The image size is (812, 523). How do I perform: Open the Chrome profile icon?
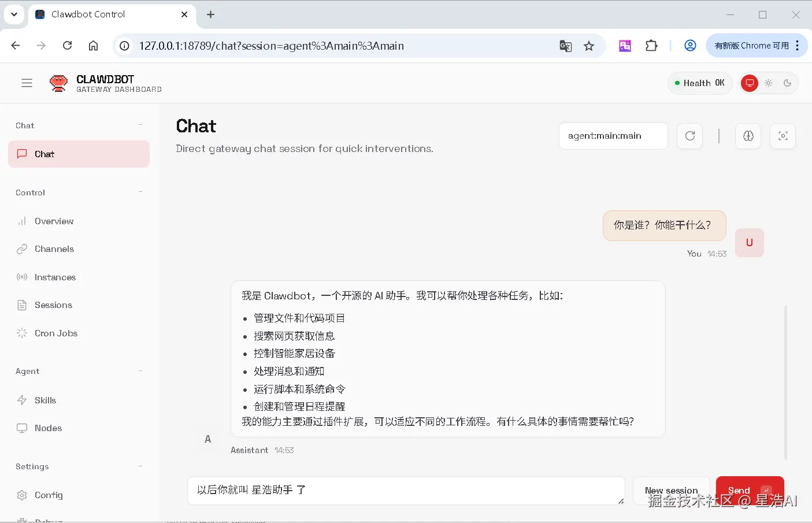tap(690, 46)
